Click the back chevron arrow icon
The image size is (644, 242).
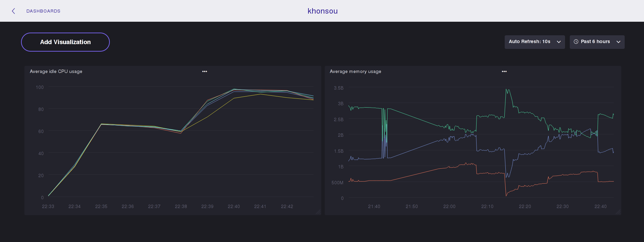[14, 11]
